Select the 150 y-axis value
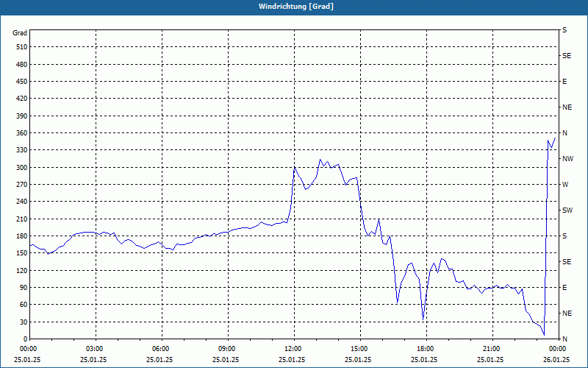This screenshot has height=368, width=588. pyautogui.click(x=22, y=253)
